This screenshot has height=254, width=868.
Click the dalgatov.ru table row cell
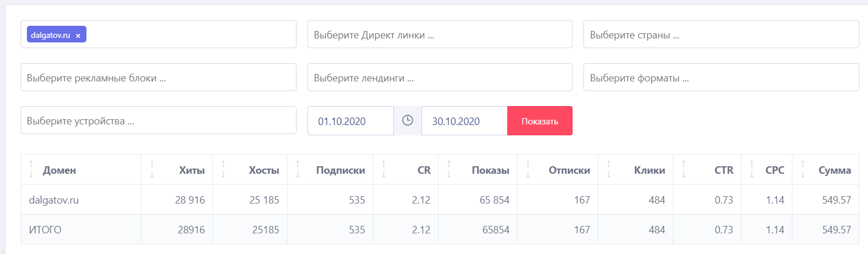click(54, 200)
